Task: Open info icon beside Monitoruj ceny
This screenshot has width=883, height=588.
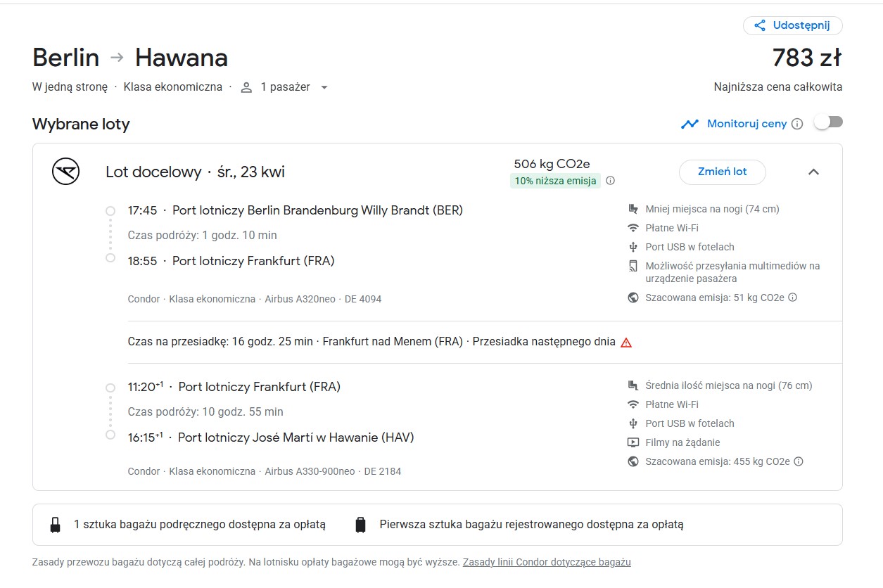Action: [x=797, y=124]
